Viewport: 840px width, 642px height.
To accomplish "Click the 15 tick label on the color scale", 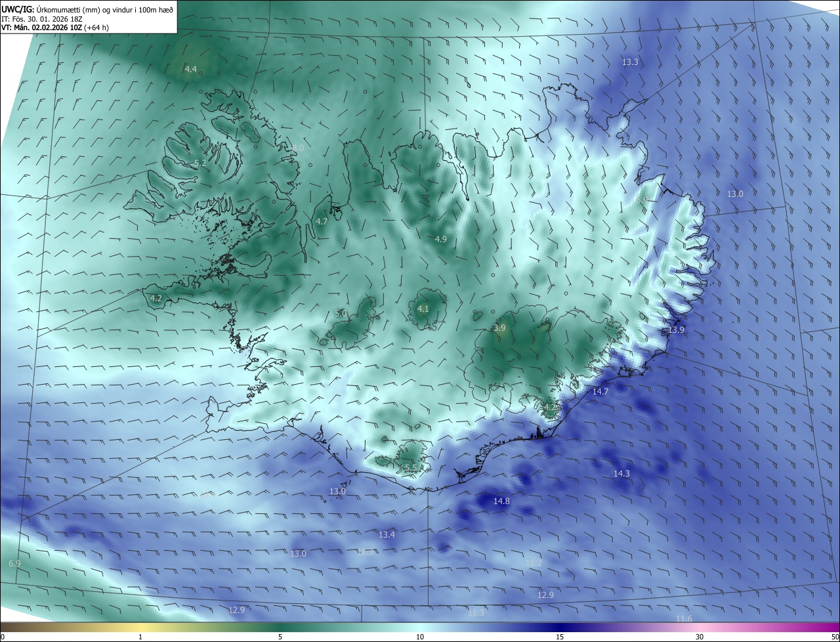I will pyautogui.click(x=560, y=637).
